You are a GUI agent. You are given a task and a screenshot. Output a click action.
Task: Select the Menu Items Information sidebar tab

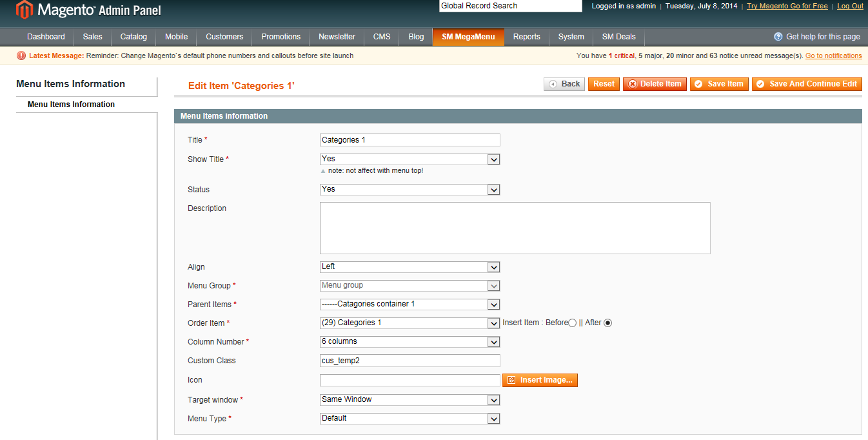point(86,105)
